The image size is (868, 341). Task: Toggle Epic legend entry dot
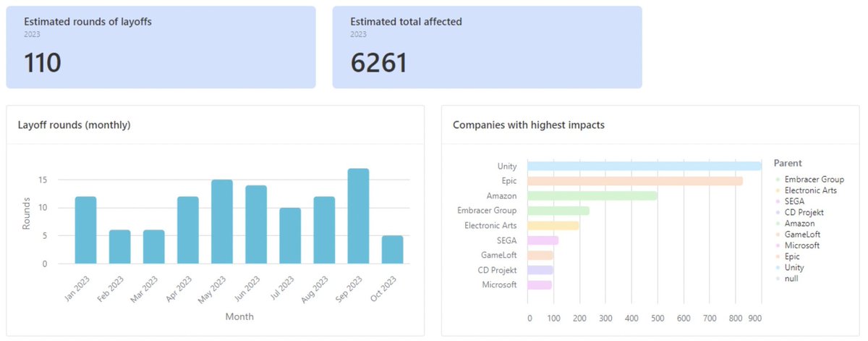click(x=778, y=257)
